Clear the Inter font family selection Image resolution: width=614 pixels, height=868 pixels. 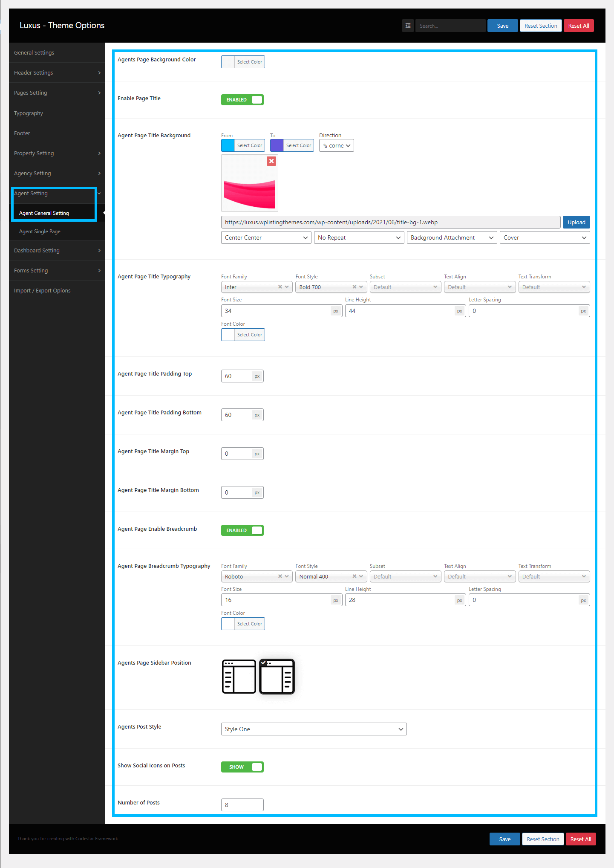pyautogui.click(x=280, y=287)
